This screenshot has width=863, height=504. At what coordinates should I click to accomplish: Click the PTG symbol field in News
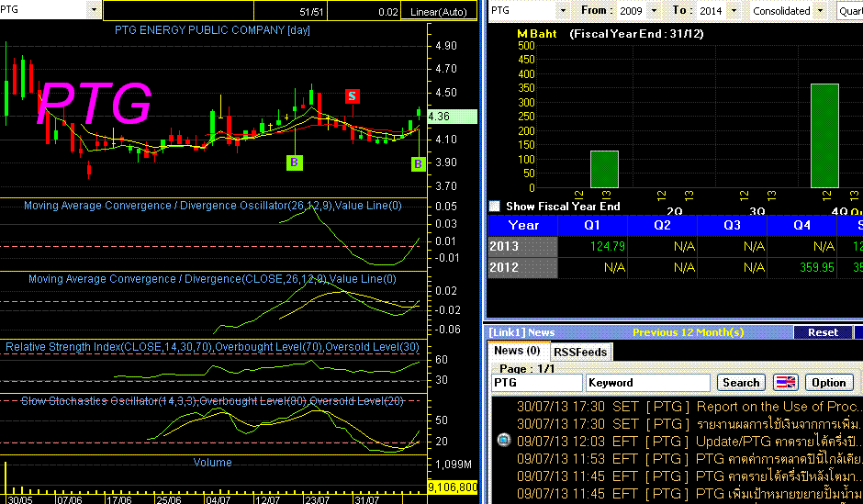point(537,383)
